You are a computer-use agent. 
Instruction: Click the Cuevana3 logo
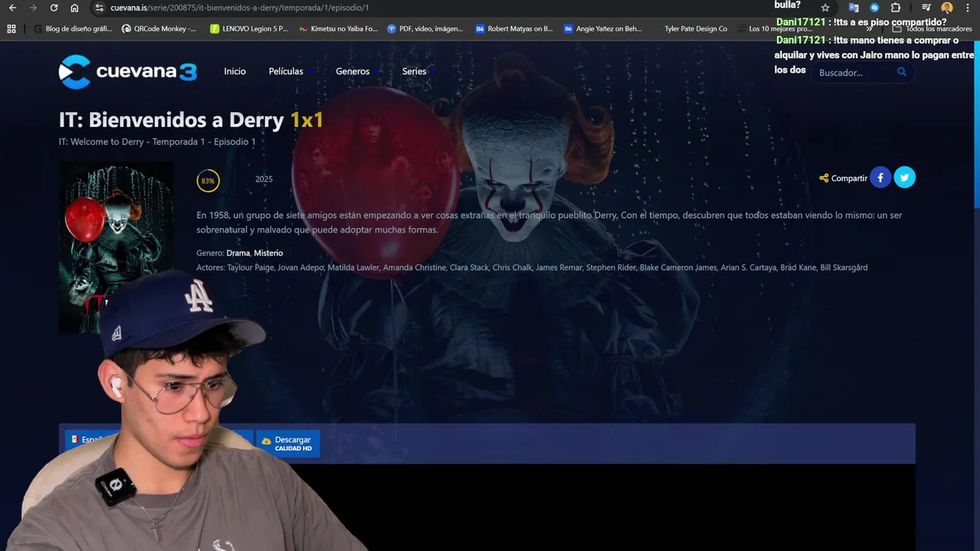tap(128, 72)
